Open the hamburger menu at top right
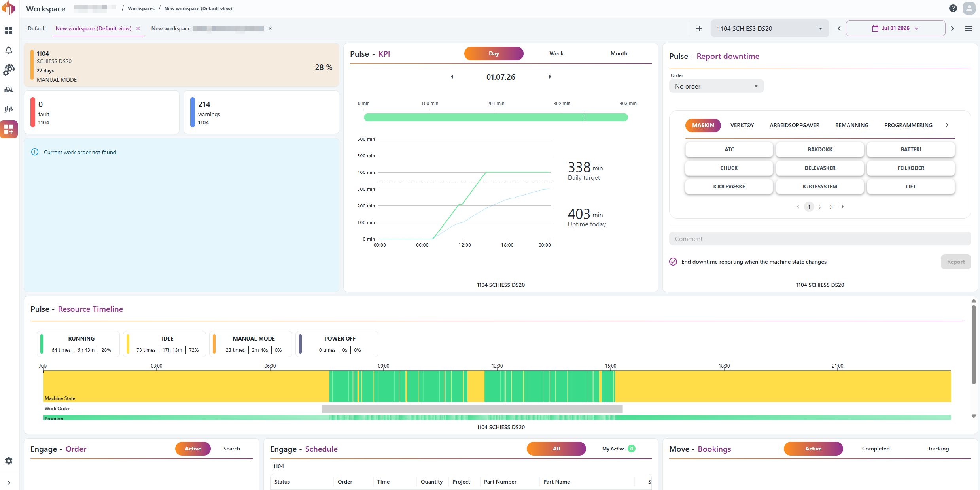Image resolution: width=980 pixels, height=490 pixels. point(969,28)
